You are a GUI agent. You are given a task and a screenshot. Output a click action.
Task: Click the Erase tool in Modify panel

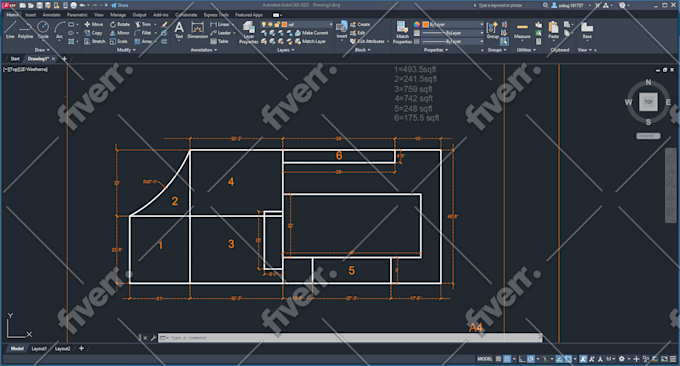click(x=164, y=25)
